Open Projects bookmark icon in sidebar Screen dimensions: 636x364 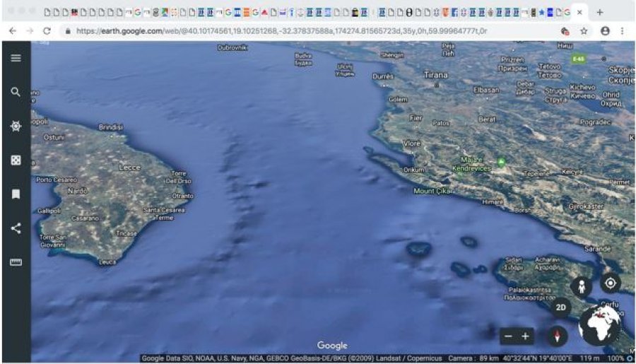point(16,194)
